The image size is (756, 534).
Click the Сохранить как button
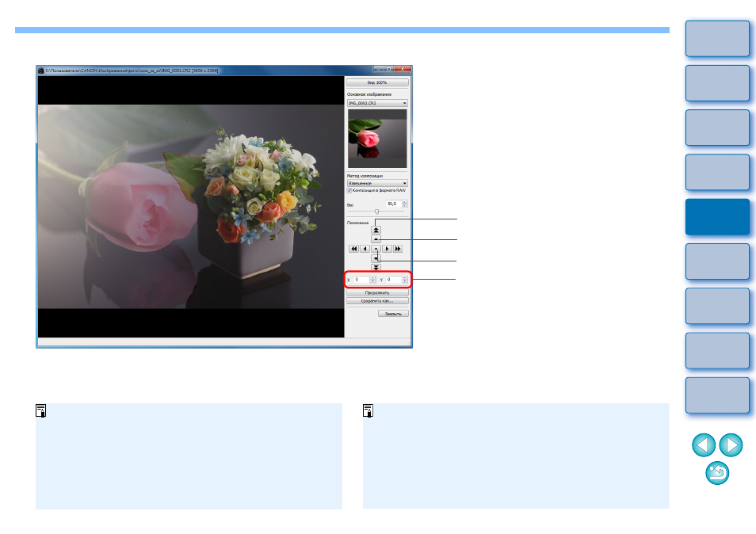click(377, 301)
